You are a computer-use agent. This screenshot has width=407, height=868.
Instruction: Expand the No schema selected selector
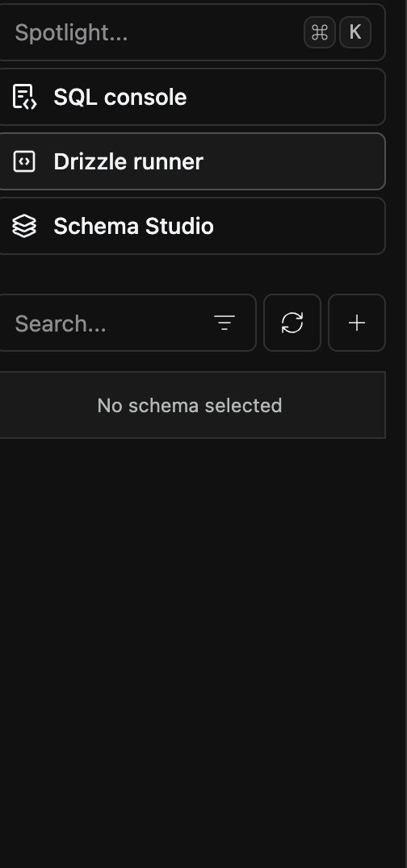point(191,405)
